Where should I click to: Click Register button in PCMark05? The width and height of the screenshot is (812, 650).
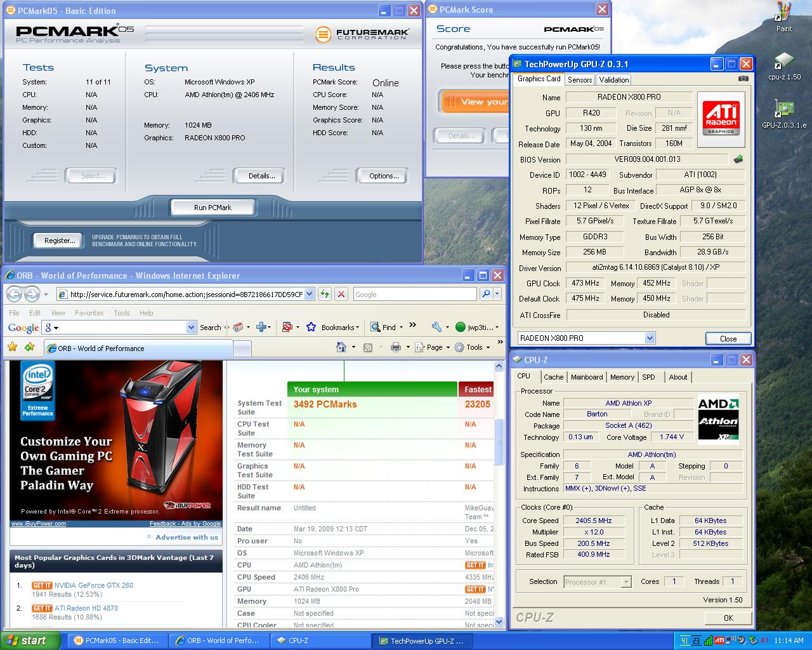60,241
